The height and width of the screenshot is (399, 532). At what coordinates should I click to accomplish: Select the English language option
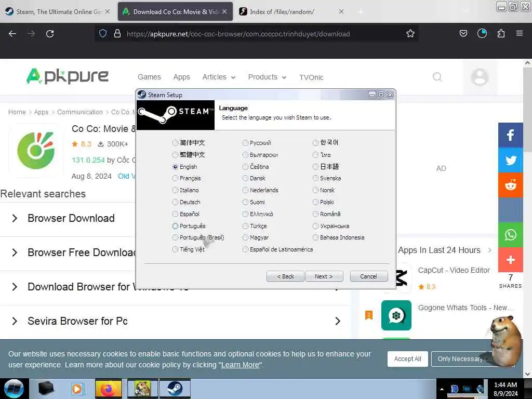coord(185,167)
